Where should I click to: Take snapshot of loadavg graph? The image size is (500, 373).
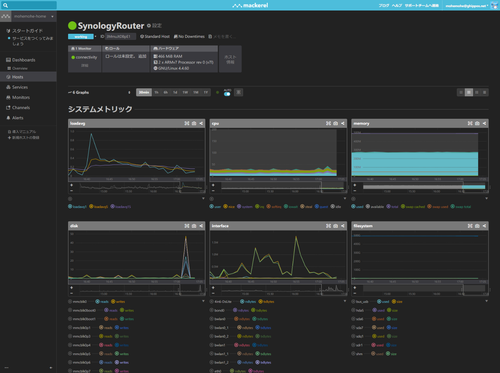(x=194, y=123)
